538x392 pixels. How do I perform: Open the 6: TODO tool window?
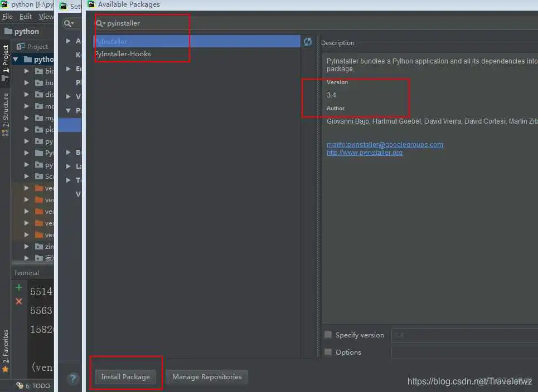(33, 386)
